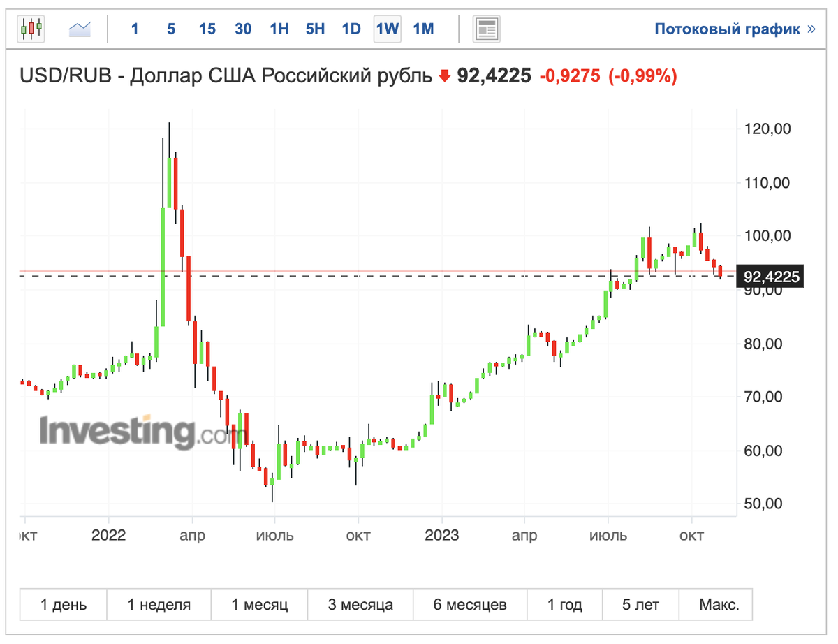Click the (-0,99%) percent change
The width and height of the screenshot is (838, 644).
pos(642,75)
